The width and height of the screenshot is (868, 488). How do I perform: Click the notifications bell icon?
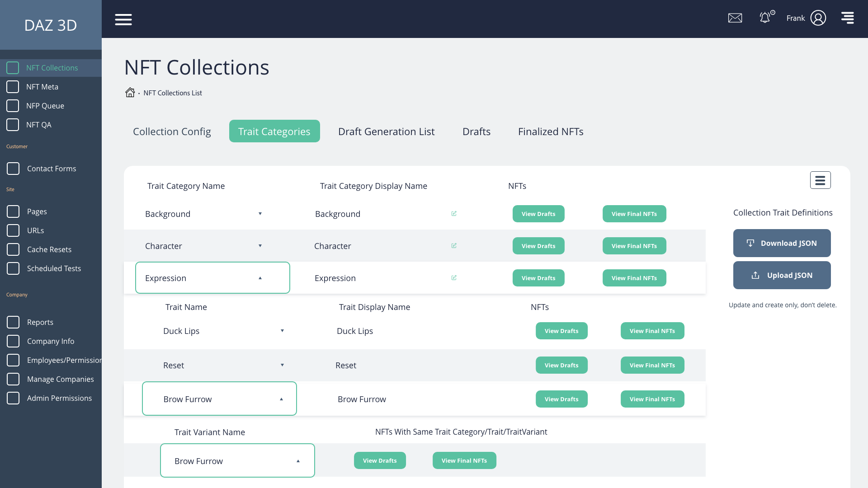(x=765, y=18)
